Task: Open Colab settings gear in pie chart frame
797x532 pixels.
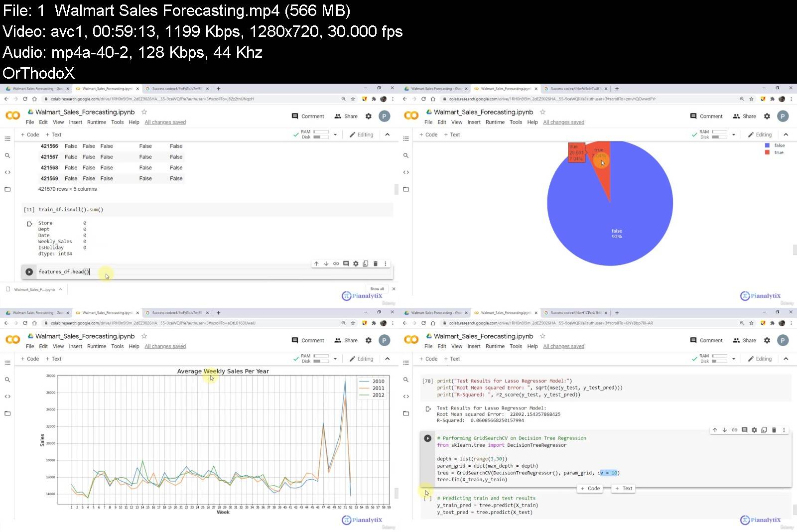Action: (x=767, y=116)
